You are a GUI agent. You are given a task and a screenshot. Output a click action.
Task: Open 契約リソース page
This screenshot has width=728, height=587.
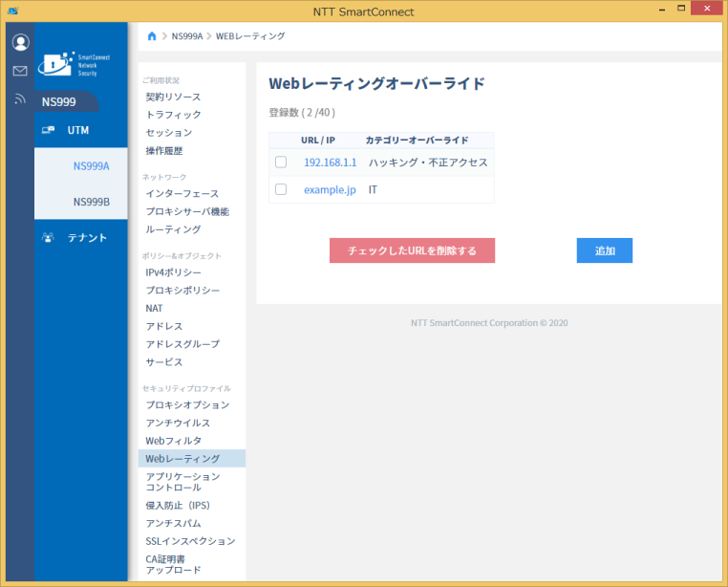coord(173,97)
